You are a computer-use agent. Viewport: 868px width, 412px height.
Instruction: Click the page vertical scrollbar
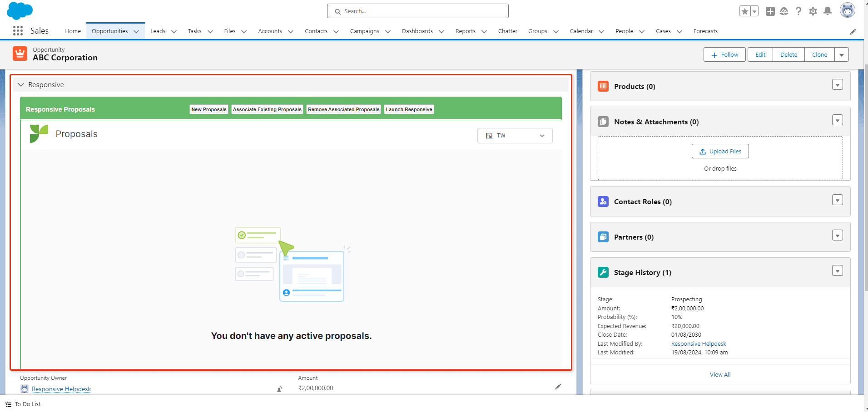[866, 177]
